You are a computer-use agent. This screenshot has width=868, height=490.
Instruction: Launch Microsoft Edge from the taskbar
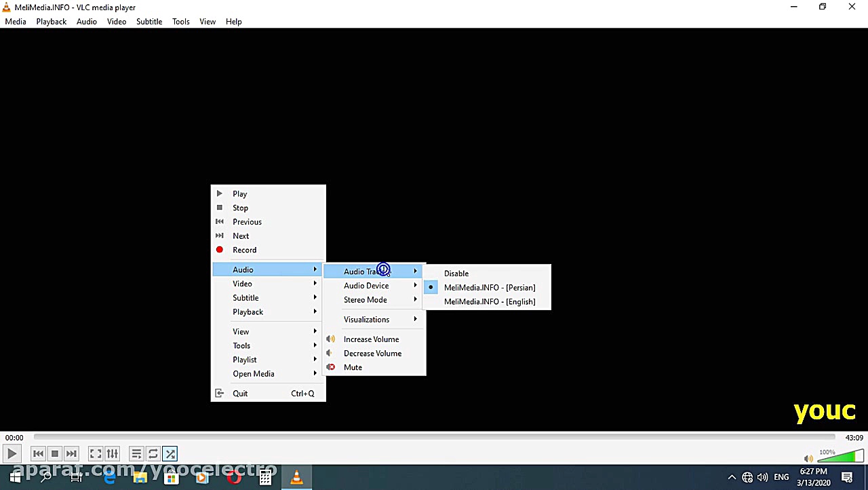tap(108, 478)
